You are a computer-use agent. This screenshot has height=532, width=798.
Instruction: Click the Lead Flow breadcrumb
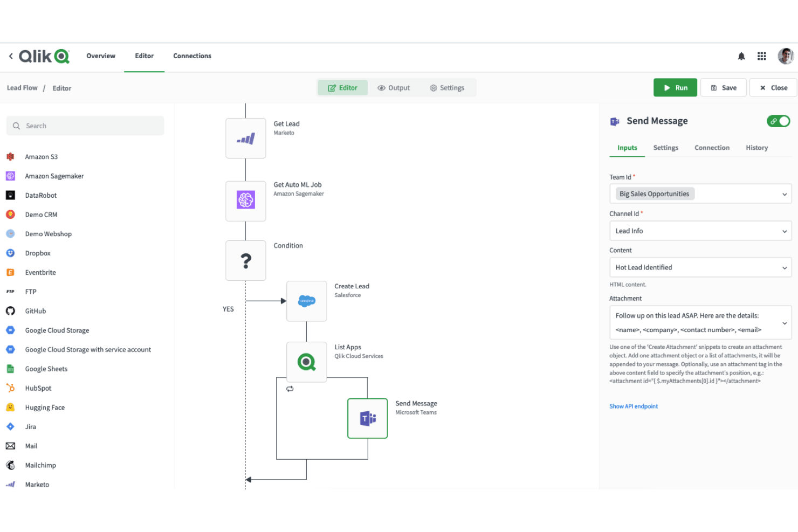click(x=22, y=88)
